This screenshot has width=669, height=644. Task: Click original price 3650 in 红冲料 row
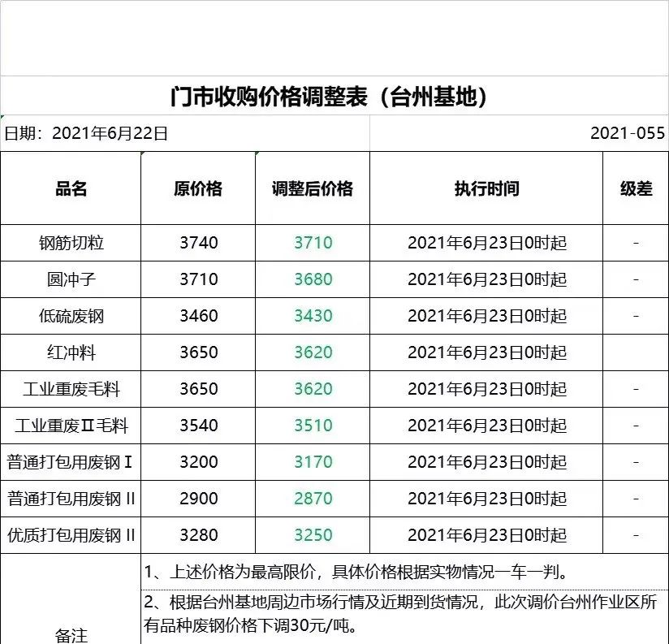198,352
